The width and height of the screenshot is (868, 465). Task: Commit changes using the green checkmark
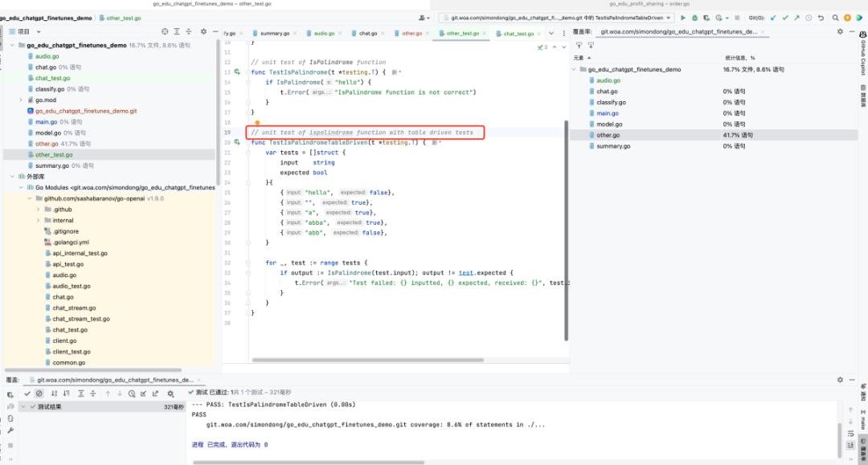(x=785, y=18)
